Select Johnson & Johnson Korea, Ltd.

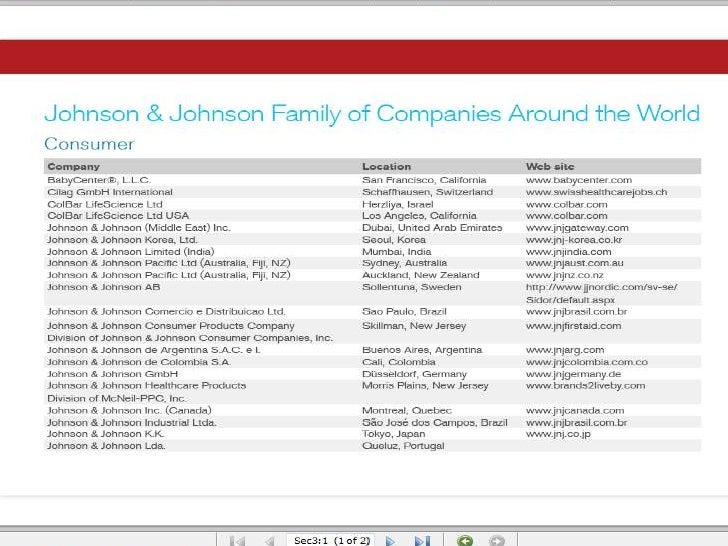tap(122, 240)
